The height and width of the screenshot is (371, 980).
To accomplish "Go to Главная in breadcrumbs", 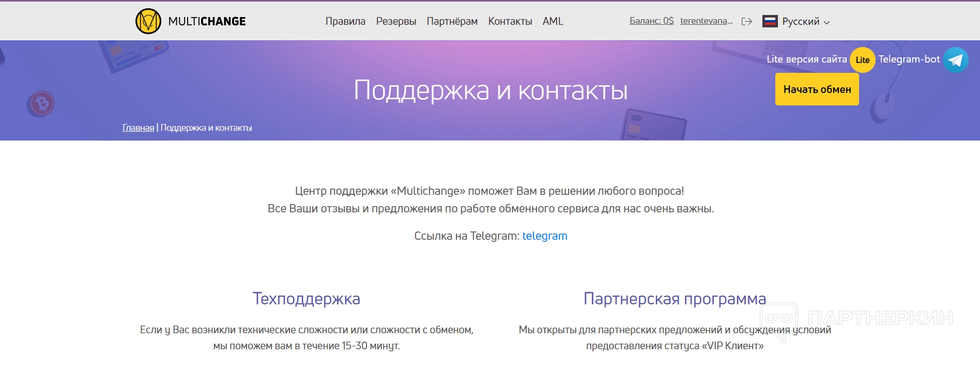I will 138,128.
